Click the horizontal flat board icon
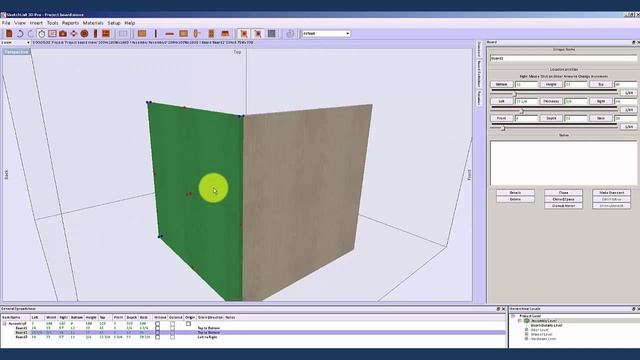Viewport: 640px width, 360px height. (x=169, y=34)
